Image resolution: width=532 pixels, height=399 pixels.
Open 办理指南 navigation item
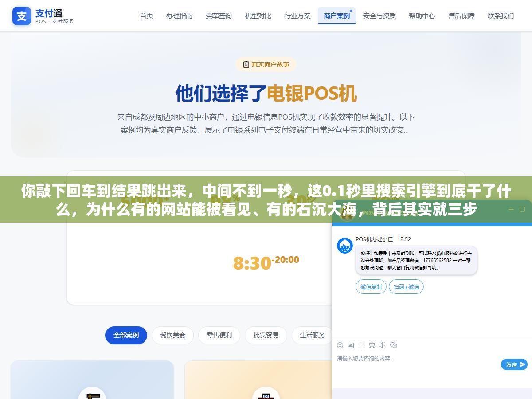[179, 16]
